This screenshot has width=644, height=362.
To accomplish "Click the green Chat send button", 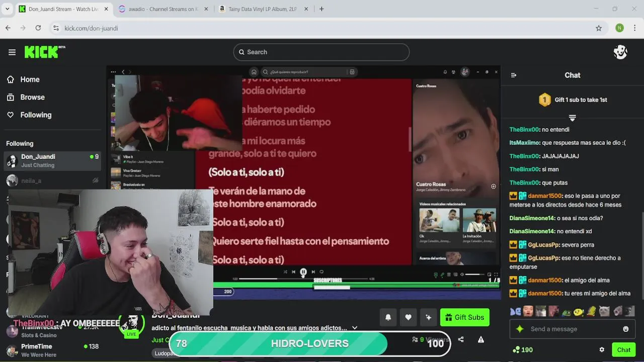I will pos(623,350).
